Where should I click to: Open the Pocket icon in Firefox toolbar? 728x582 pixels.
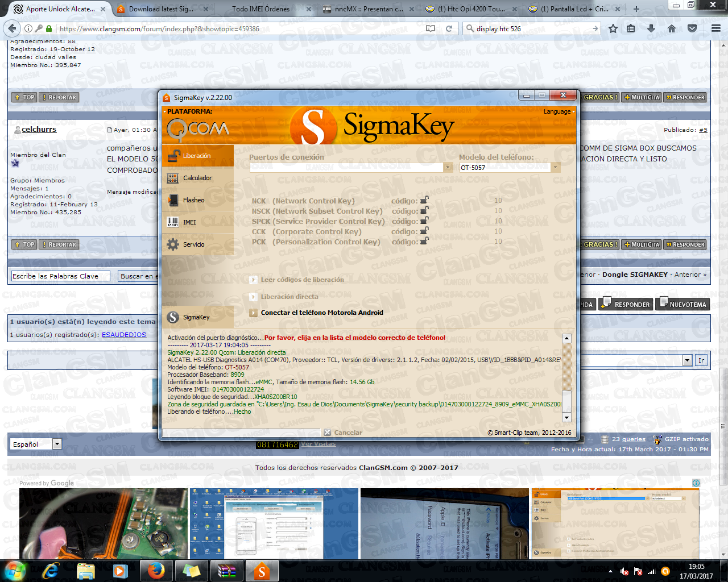[x=692, y=28]
